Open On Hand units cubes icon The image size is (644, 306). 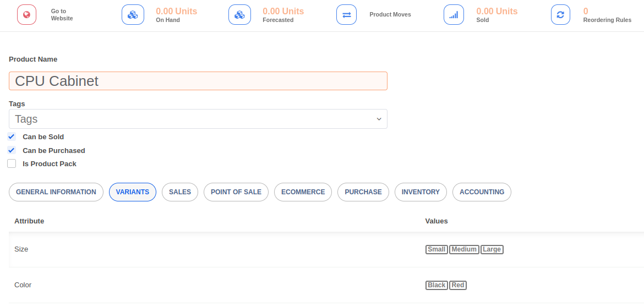click(x=133, y=15)
